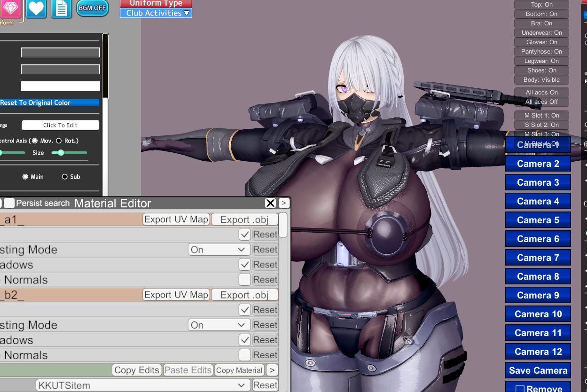Screen dimensions: 587x392
Task: Select the Rot. control axis radio button
Action: [59, 141]
